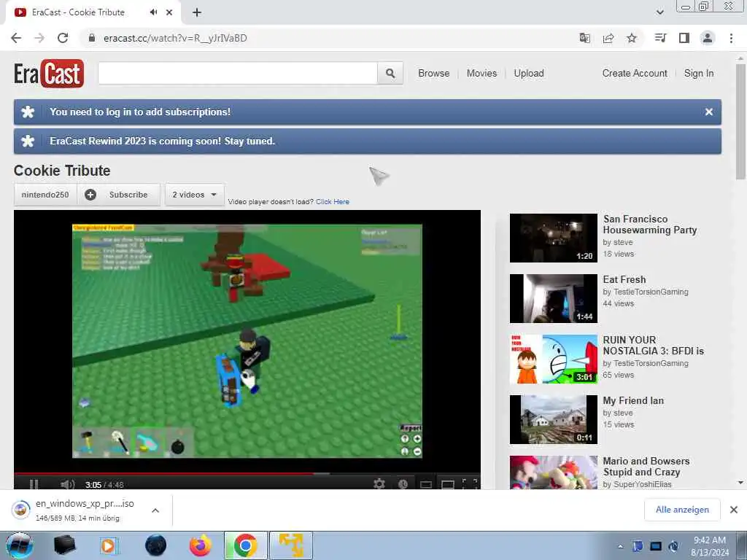Viewport: 747px width, 560px height.
Task: Switch to the small player size
Action: [426, 484]
